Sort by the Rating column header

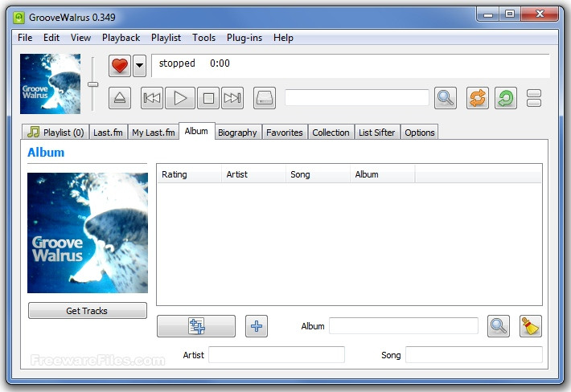pyautogui.click(x=189, y=174)
